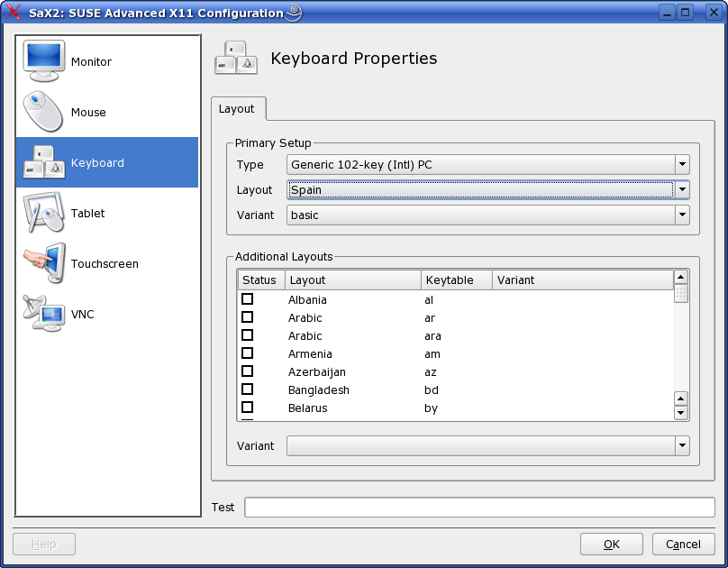Select the Bangladesh row text
This screenshot has width=728, height=568.
pyautogui.click(x=319, y=390)
